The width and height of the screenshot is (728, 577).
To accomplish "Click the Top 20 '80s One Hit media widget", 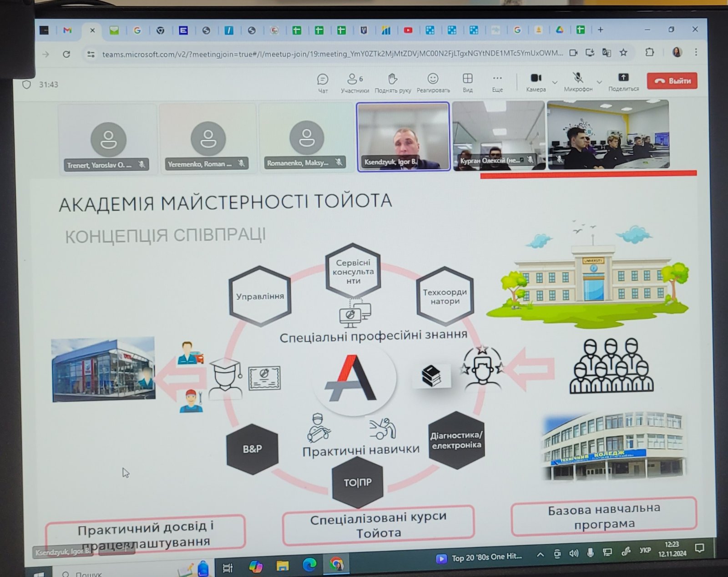I will 479,557.
